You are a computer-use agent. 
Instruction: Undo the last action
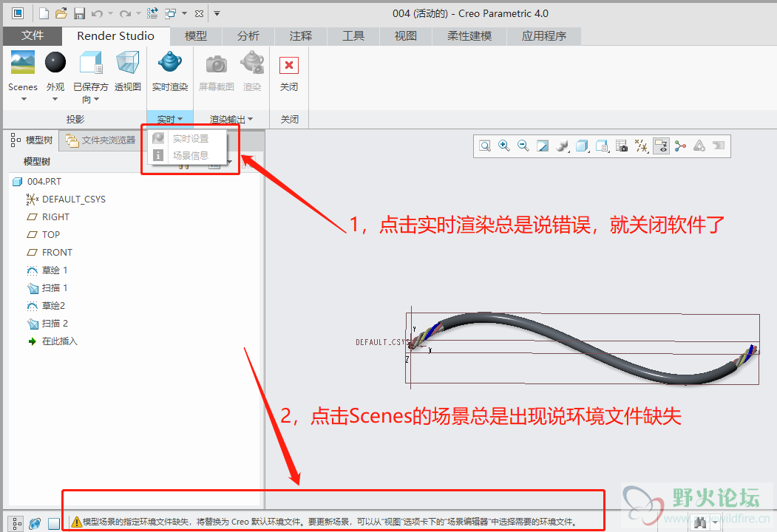pos(97,13)
